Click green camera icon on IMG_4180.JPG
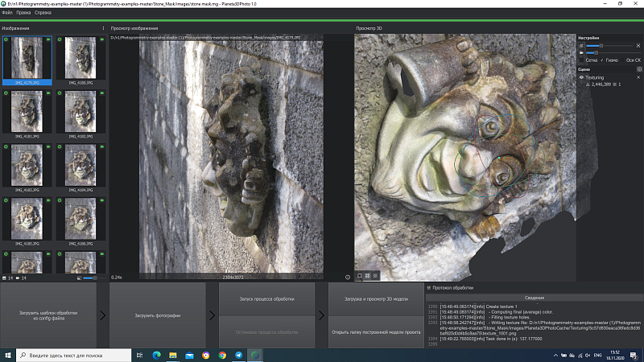Screen dimensions: 644x362 pyautogui.click(x=102, y=39)
